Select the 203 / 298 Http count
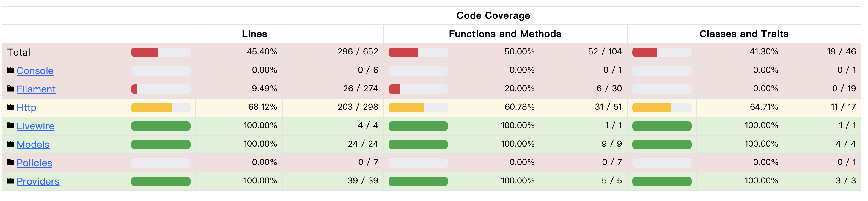This screenshot has height=201, width=868. 358,107
